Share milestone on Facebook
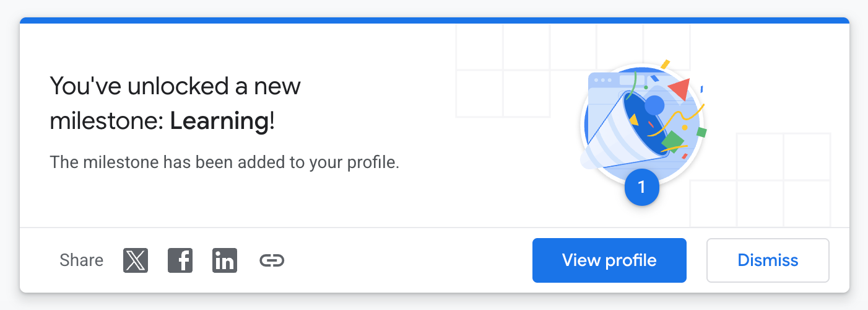 click(x=180, y=260)
